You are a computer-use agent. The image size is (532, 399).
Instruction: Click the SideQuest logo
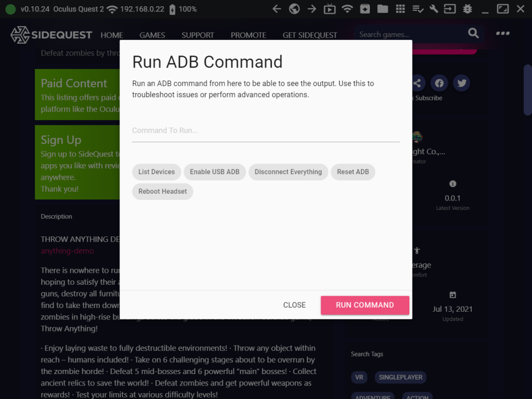[x=51, y=35]
